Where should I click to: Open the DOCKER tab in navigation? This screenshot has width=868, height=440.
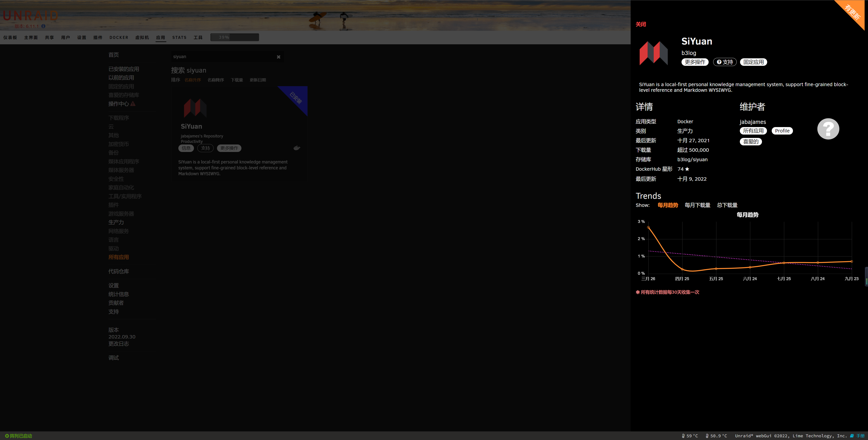pyautogui.click(x=119, y=38)
